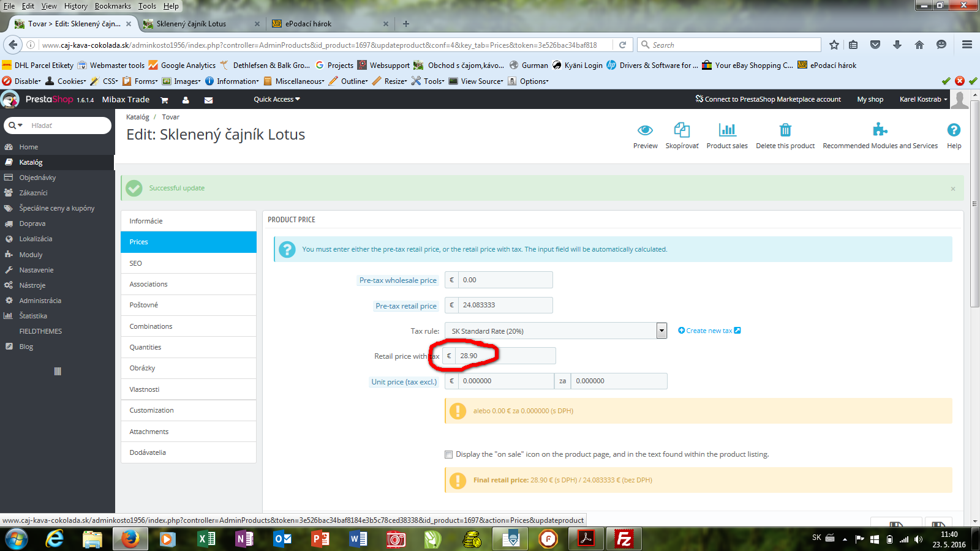Click the Retail price with tax field
The image size is (980, 551).
505,356
